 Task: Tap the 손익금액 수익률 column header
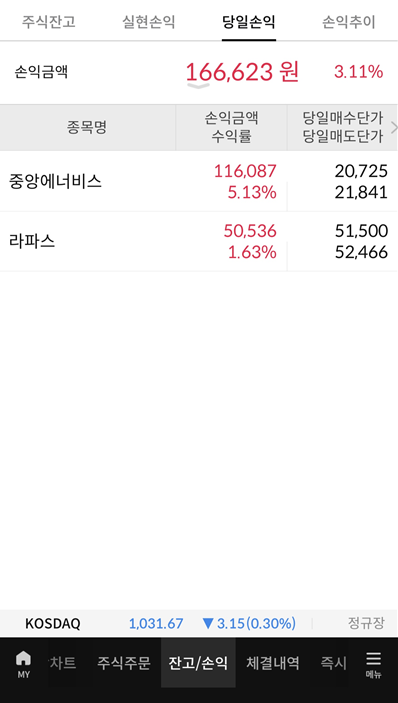pos(231,128)
